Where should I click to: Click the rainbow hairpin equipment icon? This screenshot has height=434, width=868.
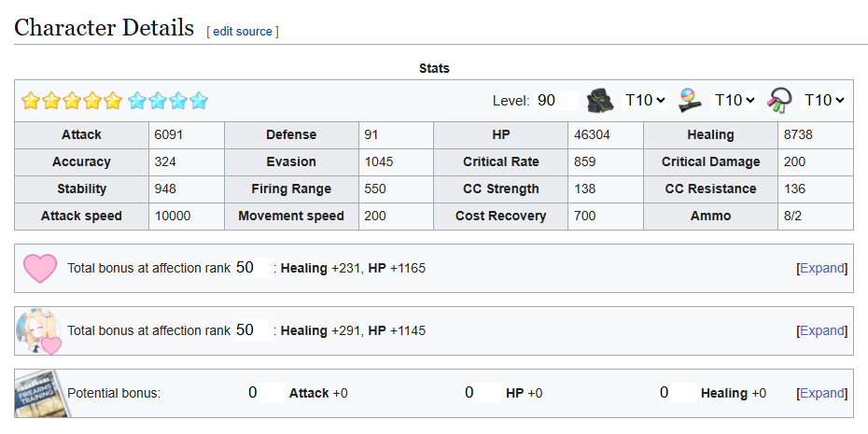[x=691, y=101]
